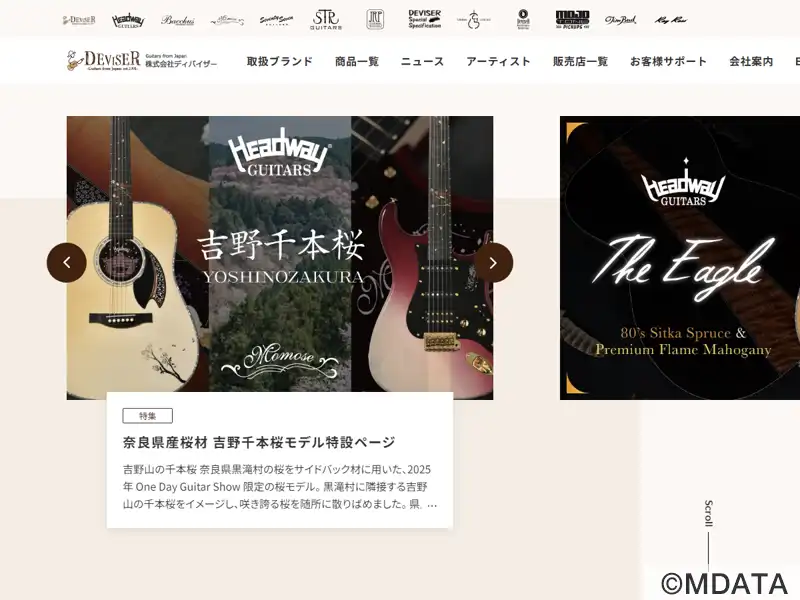Select 販売店一覧 in the navigation
This screenshot has height=600, width=800.
click(x=580, y=62)
